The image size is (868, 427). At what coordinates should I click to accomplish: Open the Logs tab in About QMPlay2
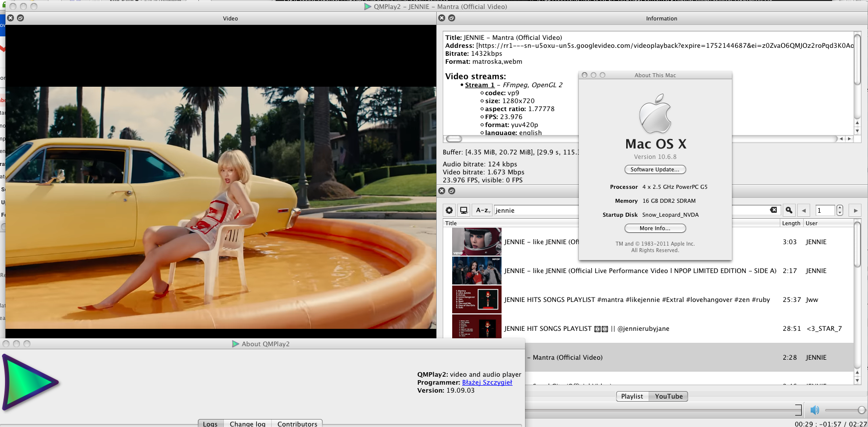[210, 424]
